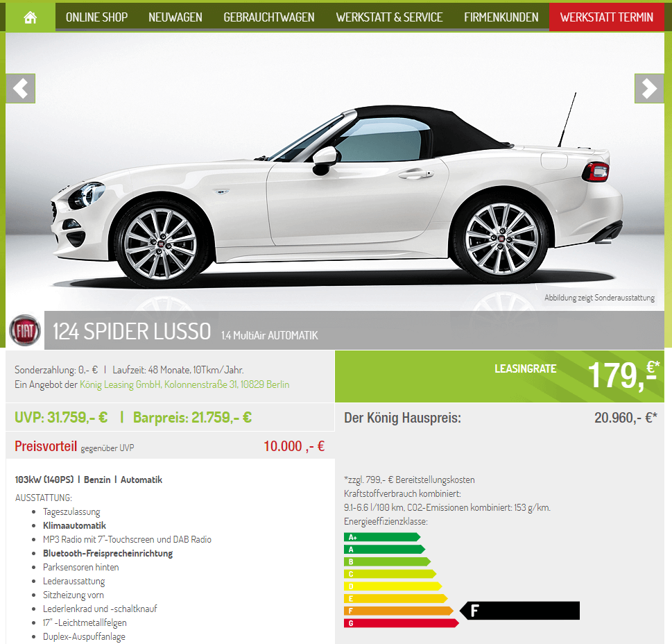This screenshot has width=672, height=644.
Task: Open the Online Shop menu
Action: pyautogui.click(x=97, y=17)
